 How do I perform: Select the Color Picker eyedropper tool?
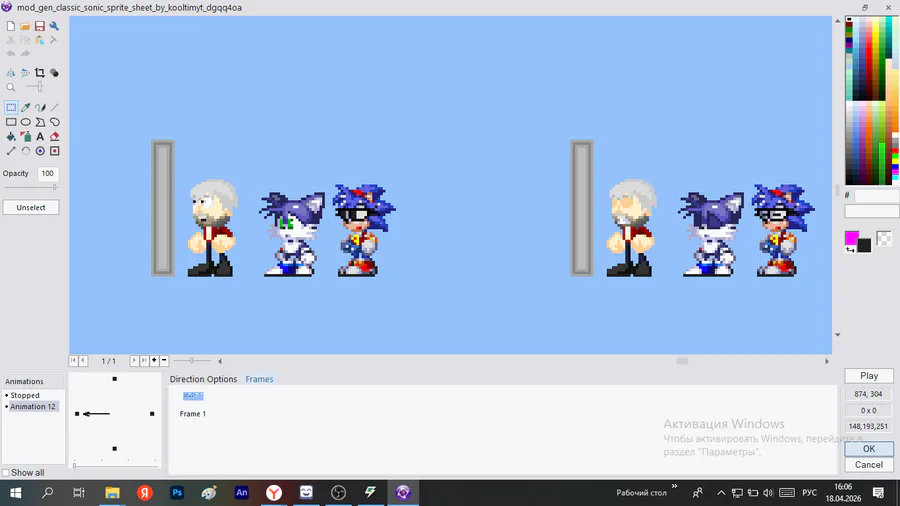[26, 107]
